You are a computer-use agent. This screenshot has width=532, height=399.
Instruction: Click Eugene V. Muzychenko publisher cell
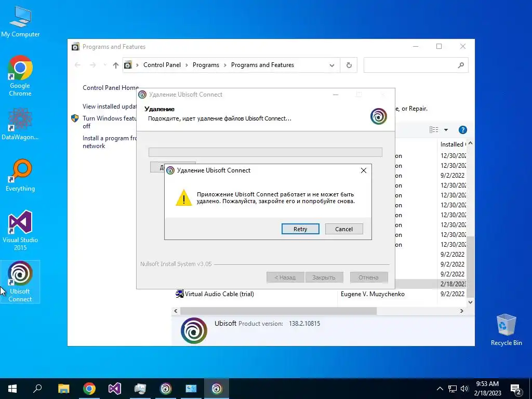[373, 294]
